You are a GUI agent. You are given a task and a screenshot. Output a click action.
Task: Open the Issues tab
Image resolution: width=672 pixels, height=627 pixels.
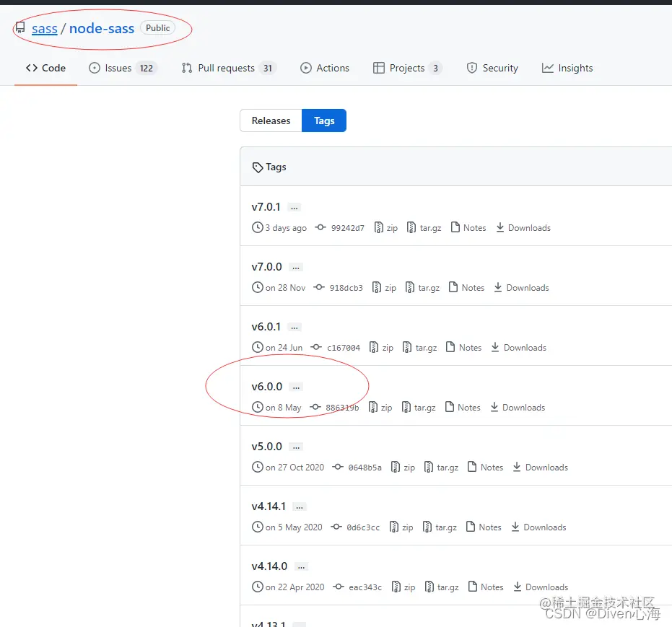(123, 68)
